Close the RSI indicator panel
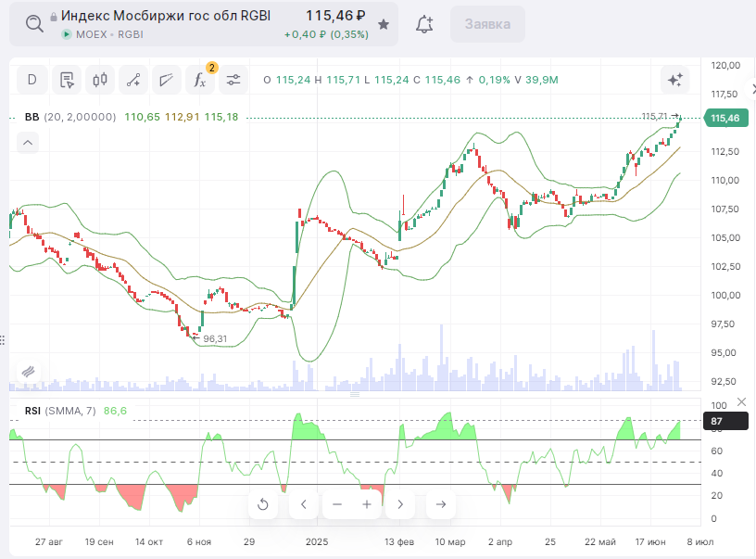Image resolution: width=756 pixels, height=559 pixels. coord(741,401)
